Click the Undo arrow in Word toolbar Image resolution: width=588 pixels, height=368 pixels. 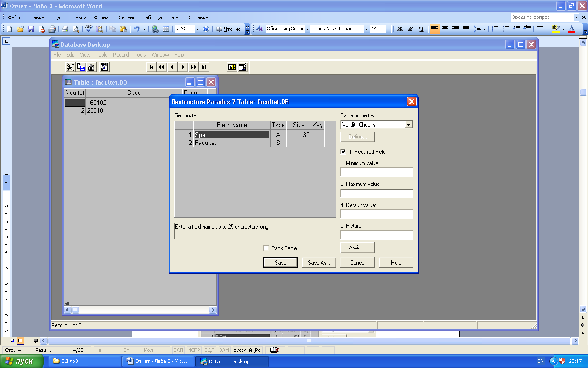[x=136, y=29]
